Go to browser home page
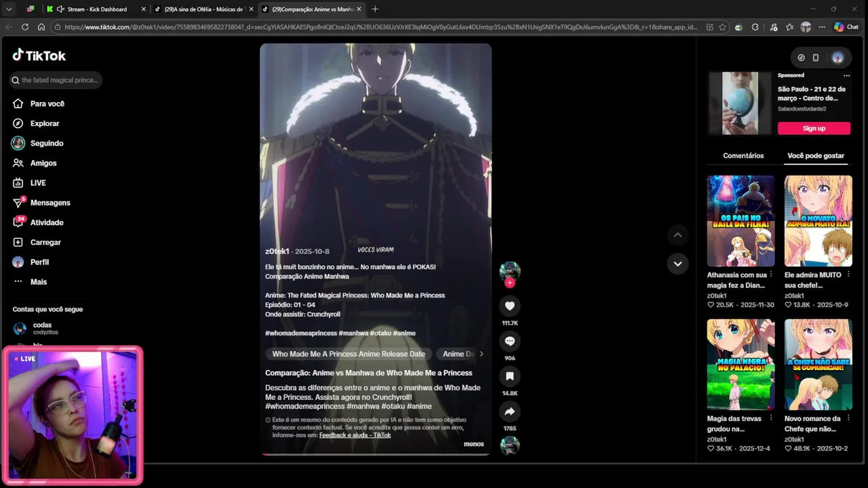The image size is (868, 488). click(41, 27)
